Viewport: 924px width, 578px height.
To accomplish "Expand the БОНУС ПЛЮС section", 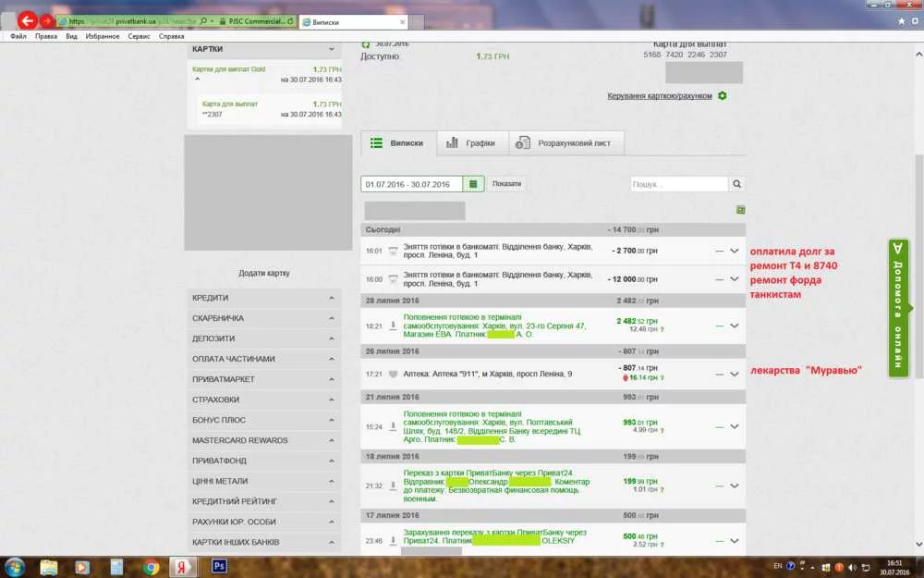I will (x=264, y=420).
